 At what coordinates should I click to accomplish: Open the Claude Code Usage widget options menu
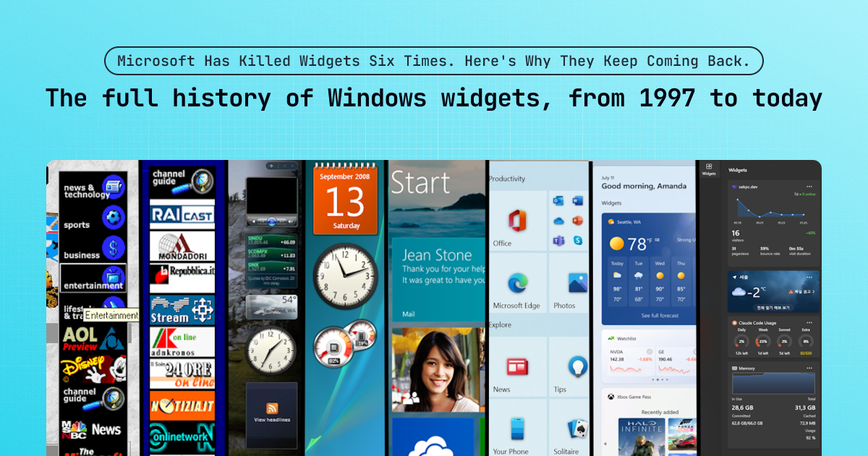809,322
